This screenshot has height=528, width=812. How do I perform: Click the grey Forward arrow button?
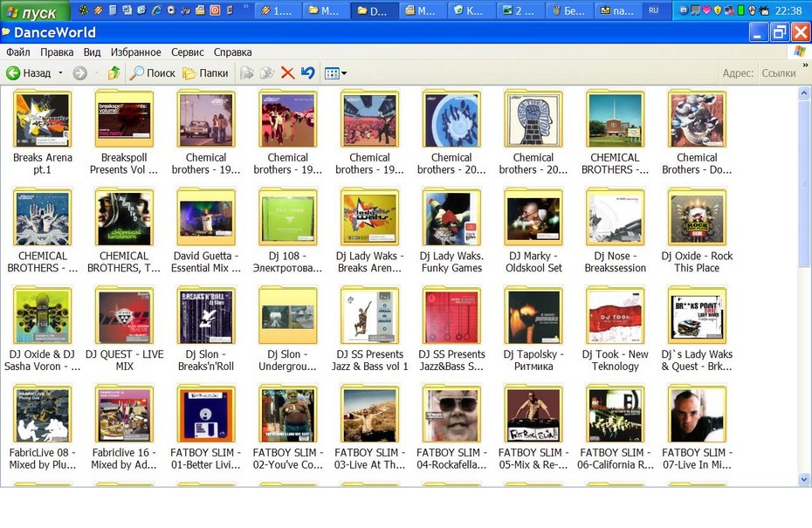pos(79,73)
